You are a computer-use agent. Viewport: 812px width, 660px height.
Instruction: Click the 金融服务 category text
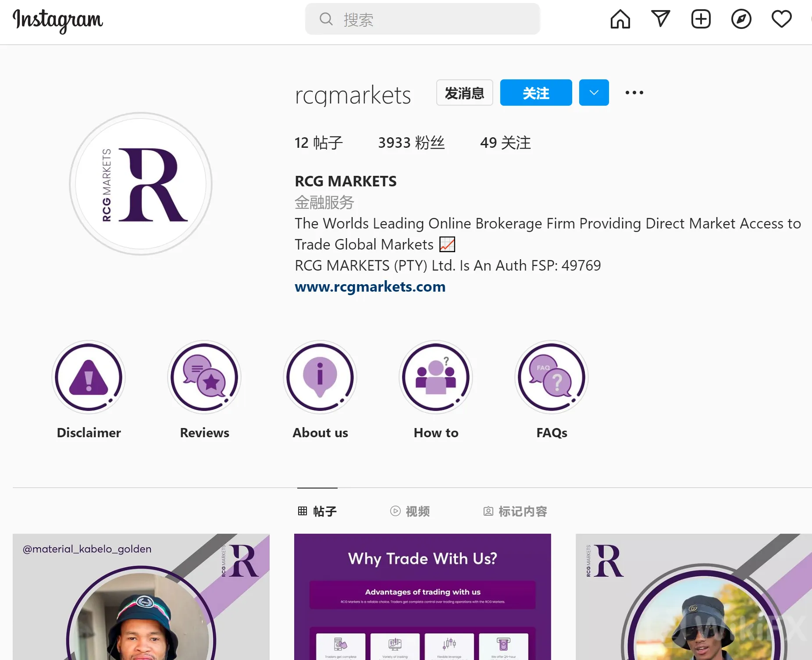click(324, 202)
